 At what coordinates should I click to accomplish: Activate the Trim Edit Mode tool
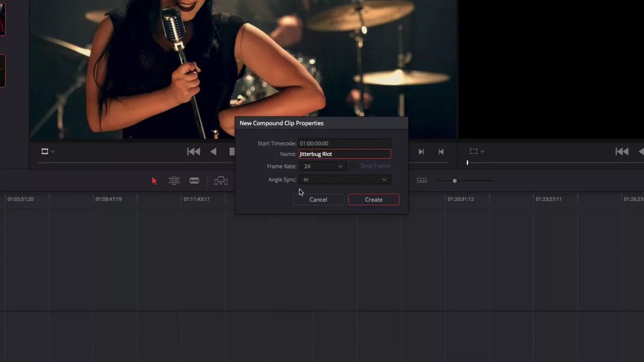(x=174, y=180)
